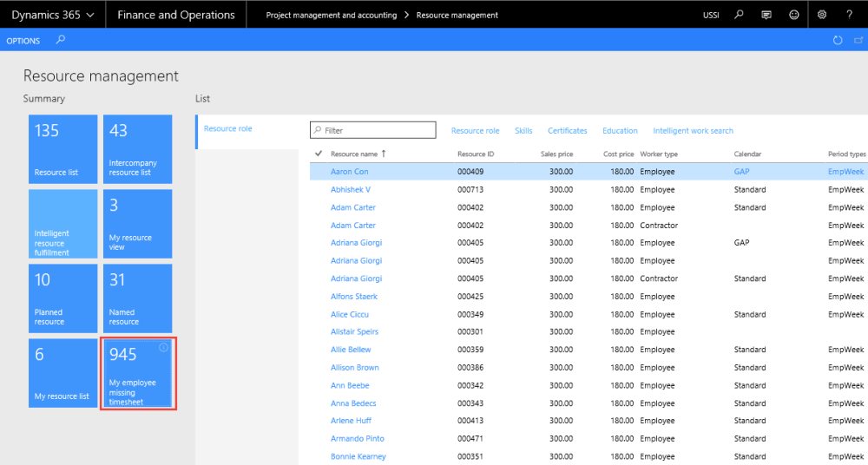Image resolution: width=868 pixels, height=465 pixels.
Task: Click the open in new window icon
Action: click(x=858, y=41)
